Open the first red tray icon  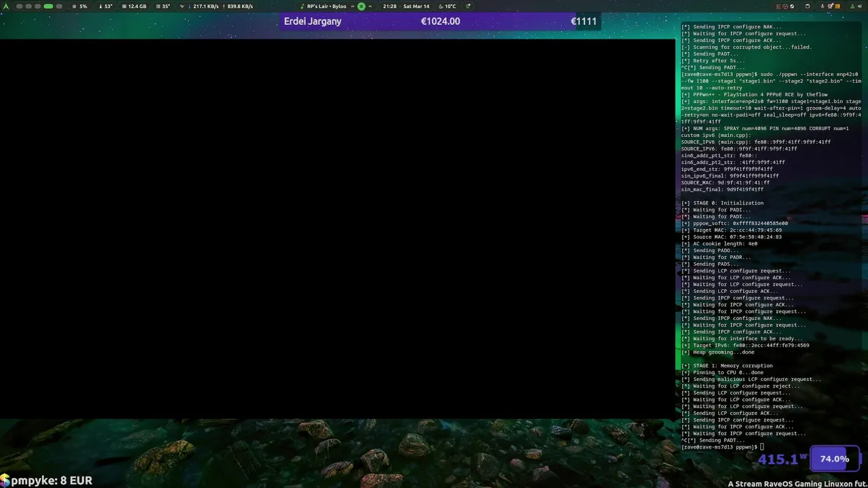778,6
